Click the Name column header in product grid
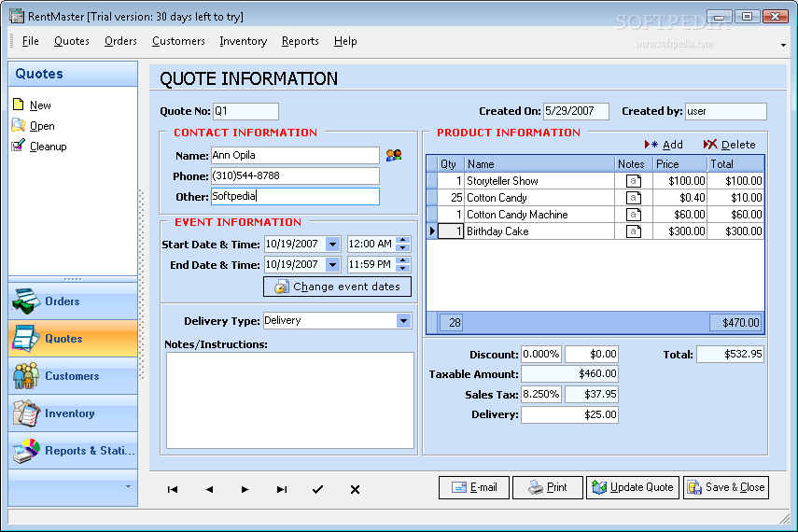This screenshot has height=532, width=798. tap(539, 164)
